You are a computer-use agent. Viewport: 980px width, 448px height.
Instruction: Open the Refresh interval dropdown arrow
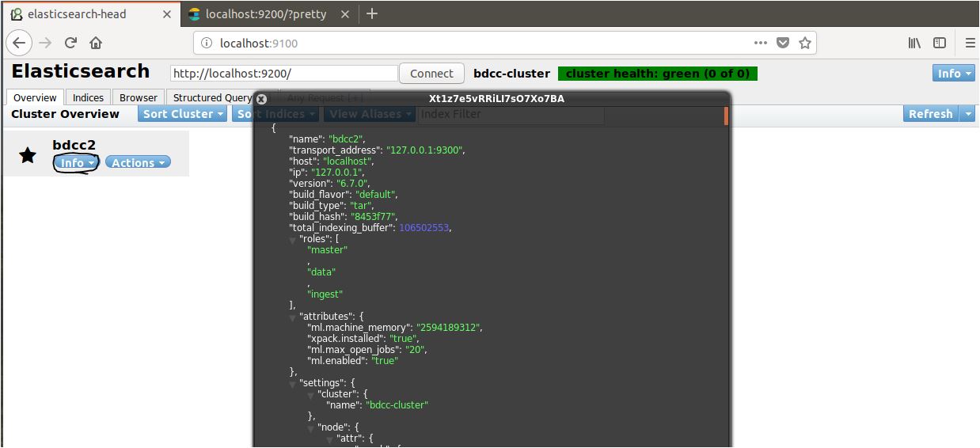[967, 114]
